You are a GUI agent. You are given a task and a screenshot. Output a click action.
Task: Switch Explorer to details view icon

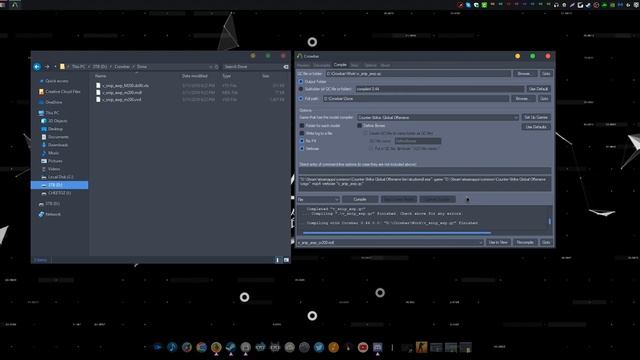point(278,260)
